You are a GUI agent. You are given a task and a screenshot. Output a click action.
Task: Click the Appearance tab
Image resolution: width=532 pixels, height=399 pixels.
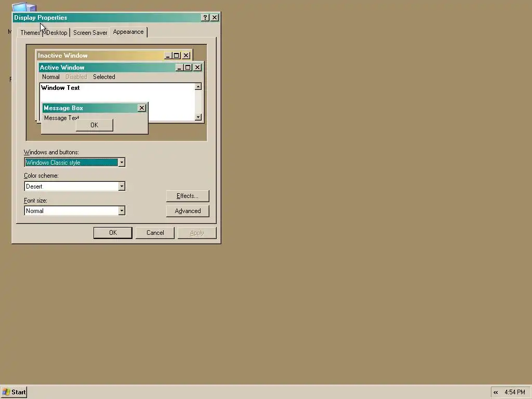coord(128,32)
